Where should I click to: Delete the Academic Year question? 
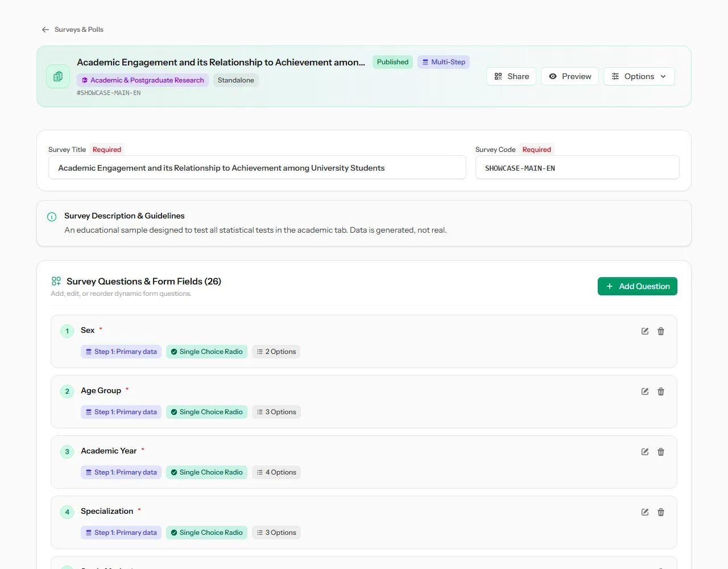point(661,452)
